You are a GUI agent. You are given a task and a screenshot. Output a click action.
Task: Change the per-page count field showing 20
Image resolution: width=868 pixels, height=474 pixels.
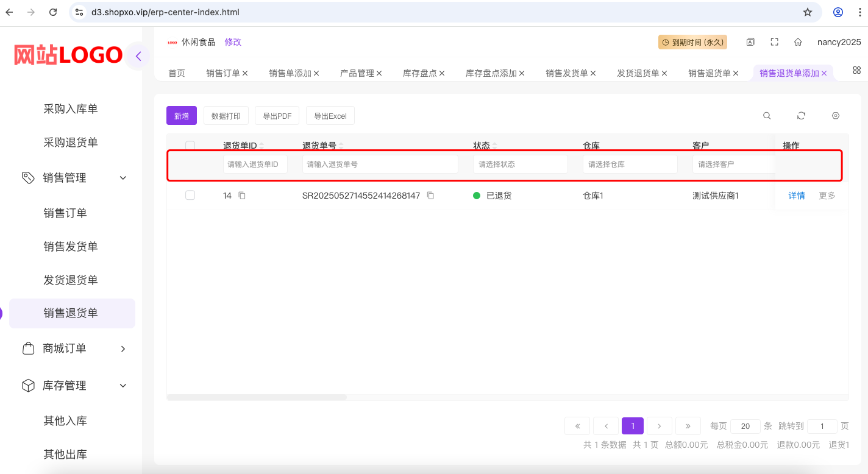click(x=745, y=426)
